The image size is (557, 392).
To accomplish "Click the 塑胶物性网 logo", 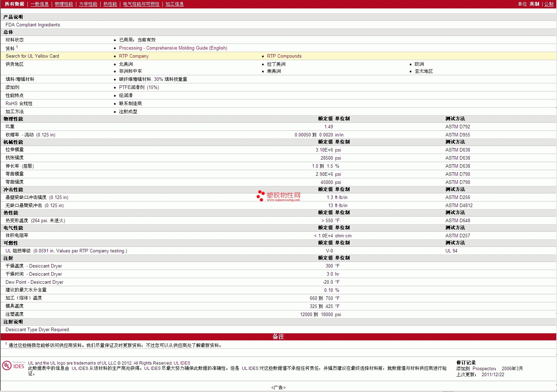I will pos(278,196).
